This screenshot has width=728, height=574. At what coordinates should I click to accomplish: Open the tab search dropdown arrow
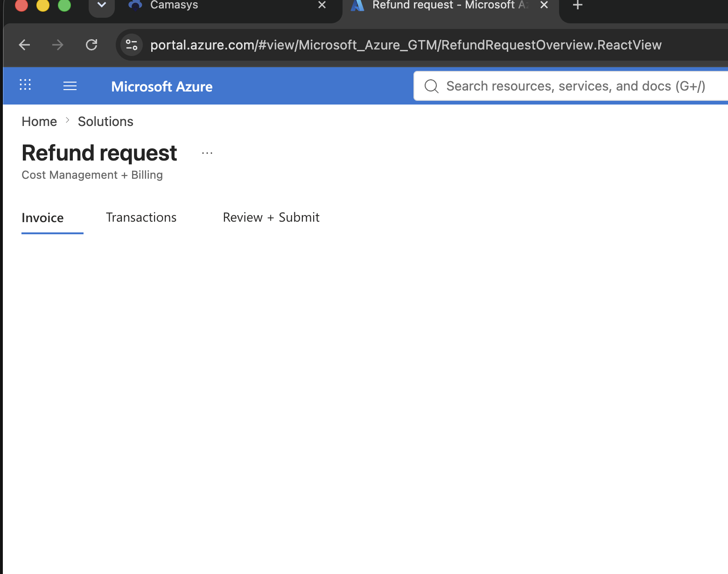click(102, 6)
